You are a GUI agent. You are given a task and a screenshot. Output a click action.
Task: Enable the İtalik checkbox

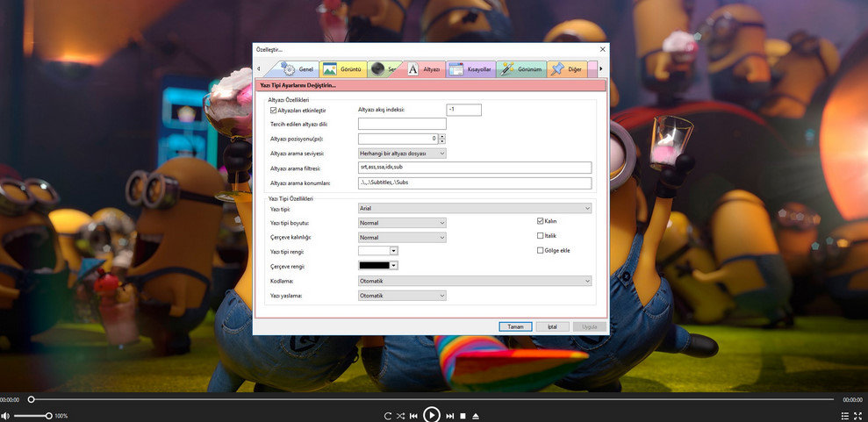(541, 236)
